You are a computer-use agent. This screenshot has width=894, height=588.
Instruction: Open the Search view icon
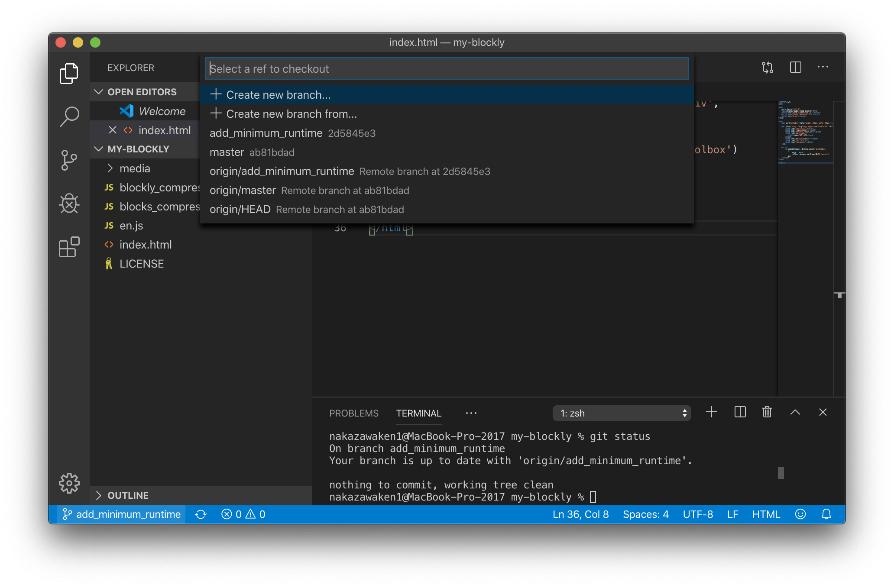69,116
